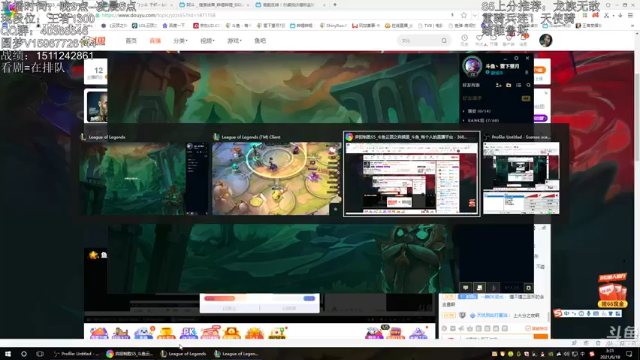640x360 pixels.
Task: Click the browser address bar URL
Action: tap(158, 15)
